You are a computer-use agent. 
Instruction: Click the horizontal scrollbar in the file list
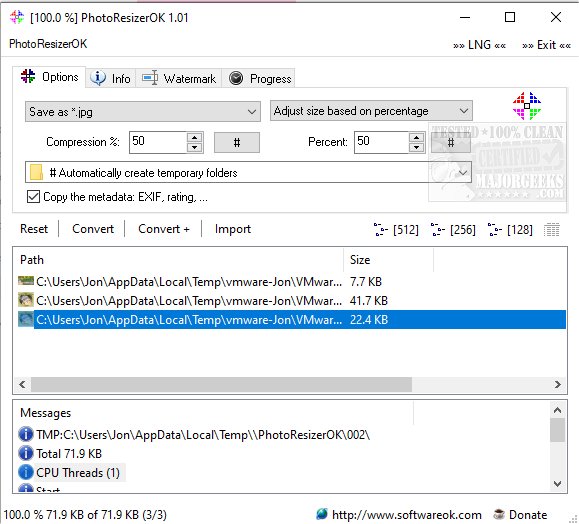221,384
